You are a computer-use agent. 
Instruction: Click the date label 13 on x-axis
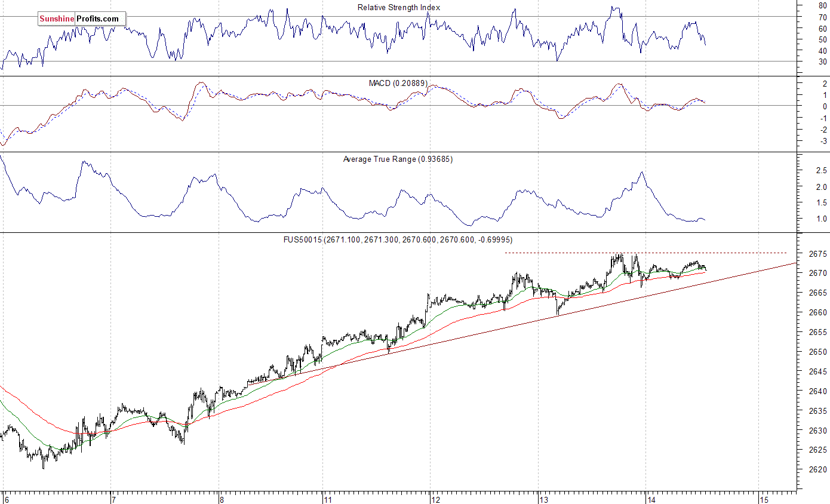point(543,499)
